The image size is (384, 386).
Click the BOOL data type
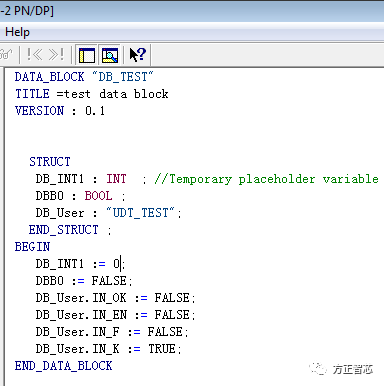point(98,196)
